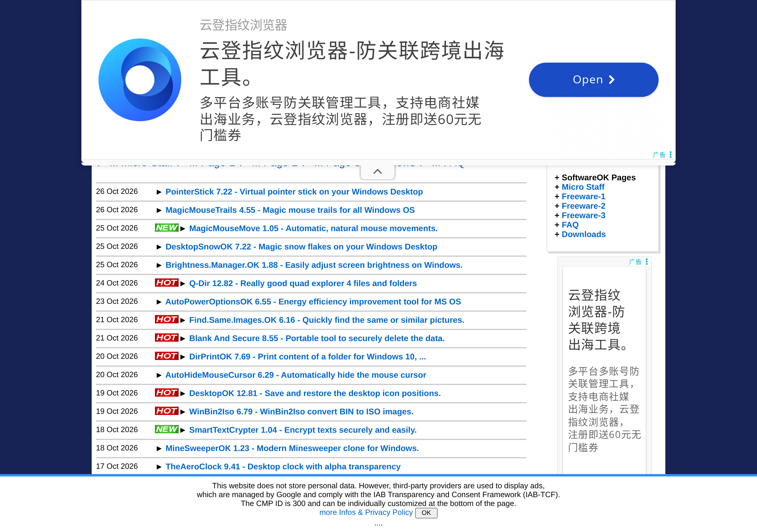757x532 pixels.
Task: Click the sidebar ad headline text
Action: click(598, 320)
